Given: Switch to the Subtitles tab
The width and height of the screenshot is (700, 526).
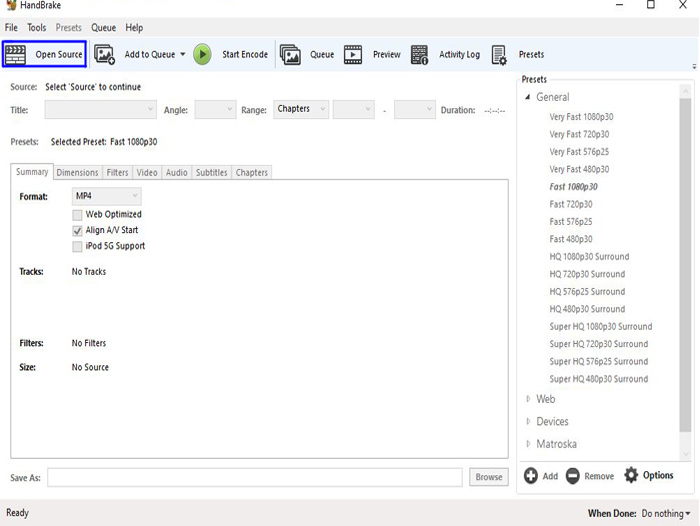Looking at the screenshot, I should (212, 172).
